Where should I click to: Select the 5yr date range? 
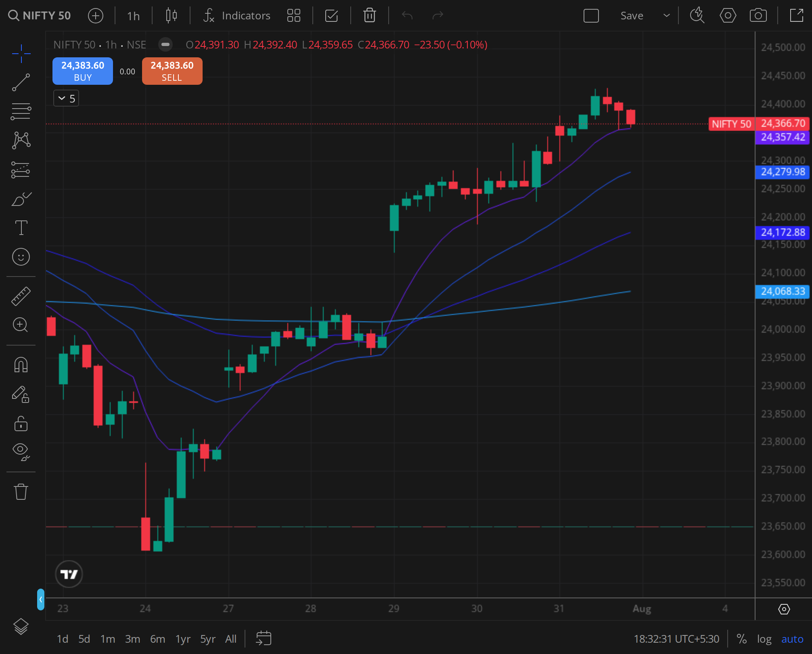[x=208, y=639]
